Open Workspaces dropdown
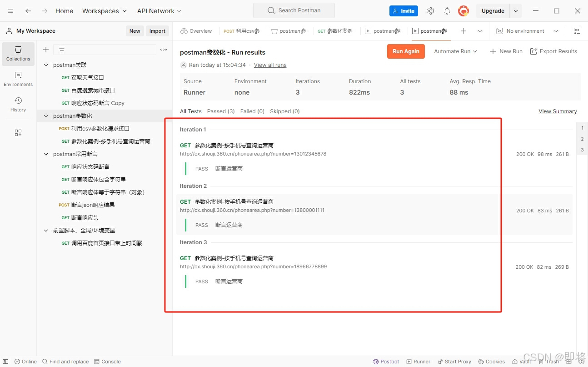 point(105,11)
